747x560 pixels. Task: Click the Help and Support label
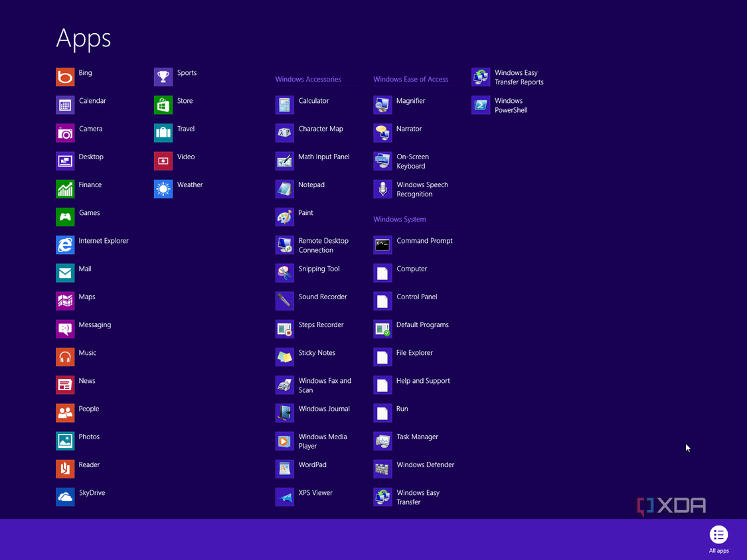tap(423, 381)
